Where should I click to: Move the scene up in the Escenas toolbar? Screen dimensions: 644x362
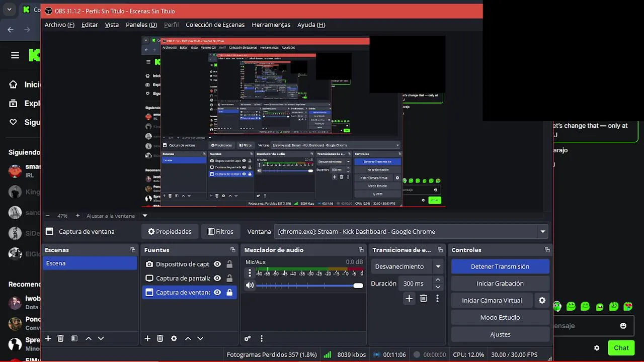pos(89,339)
